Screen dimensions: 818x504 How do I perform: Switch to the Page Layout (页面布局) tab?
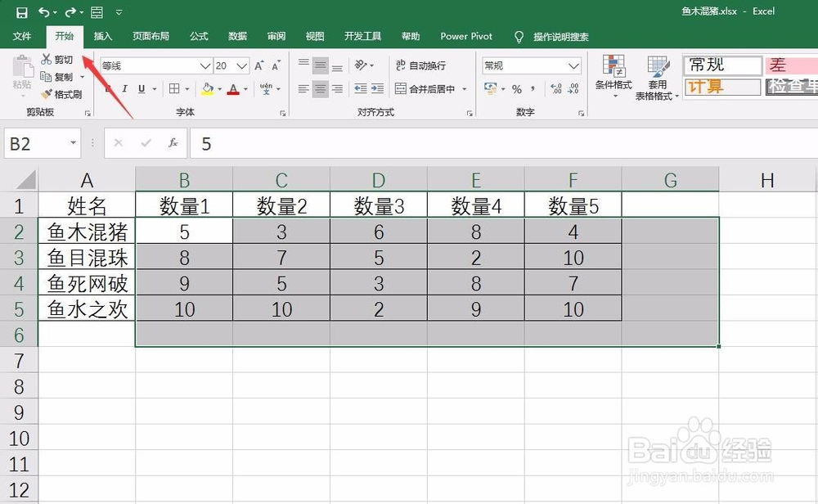point(151,36)
